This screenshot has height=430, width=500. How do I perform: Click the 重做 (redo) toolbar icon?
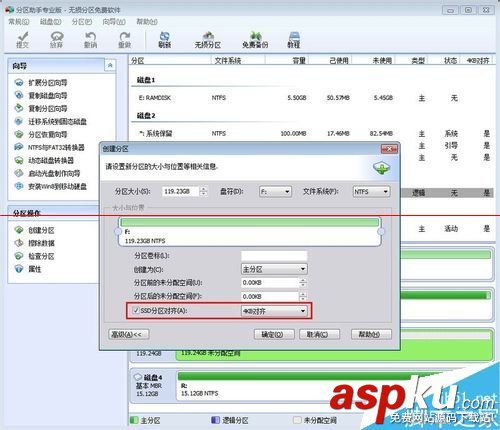[x=125, y=40]
